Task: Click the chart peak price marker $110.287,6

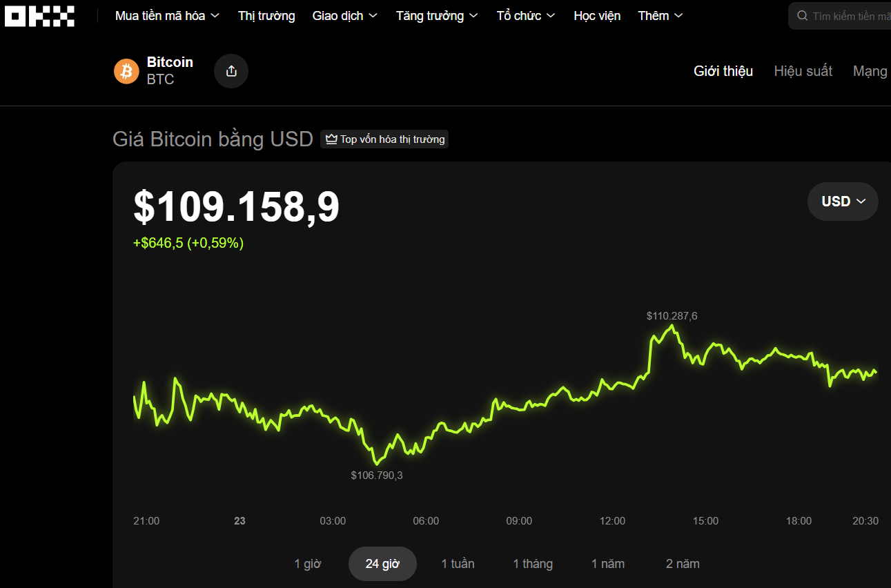Action: (671, 315)
